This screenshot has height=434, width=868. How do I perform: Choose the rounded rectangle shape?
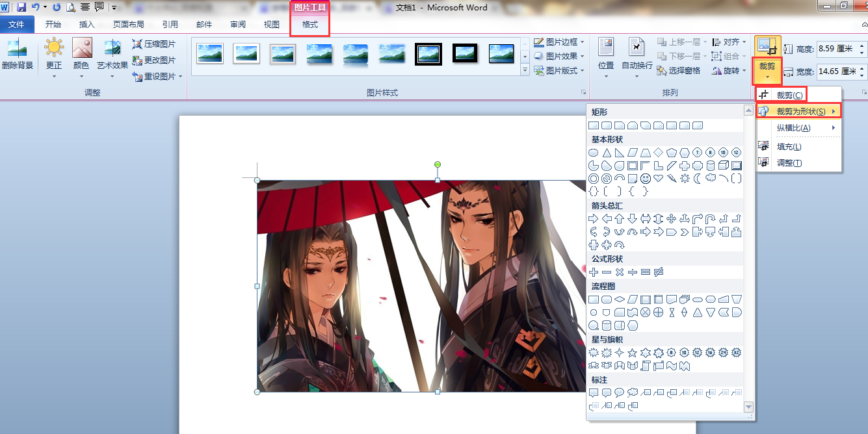[x=606, y=125]
